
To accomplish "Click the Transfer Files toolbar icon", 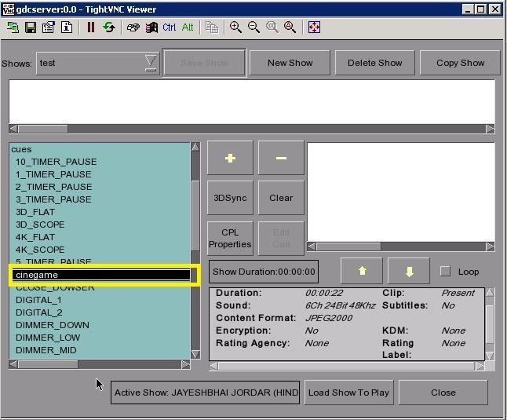I will (212, 27).
